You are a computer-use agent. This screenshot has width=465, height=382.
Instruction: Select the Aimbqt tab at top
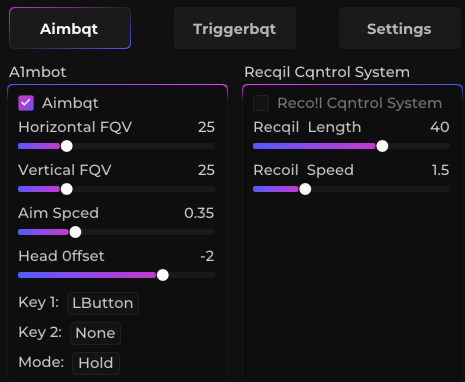tap(70, 28)
